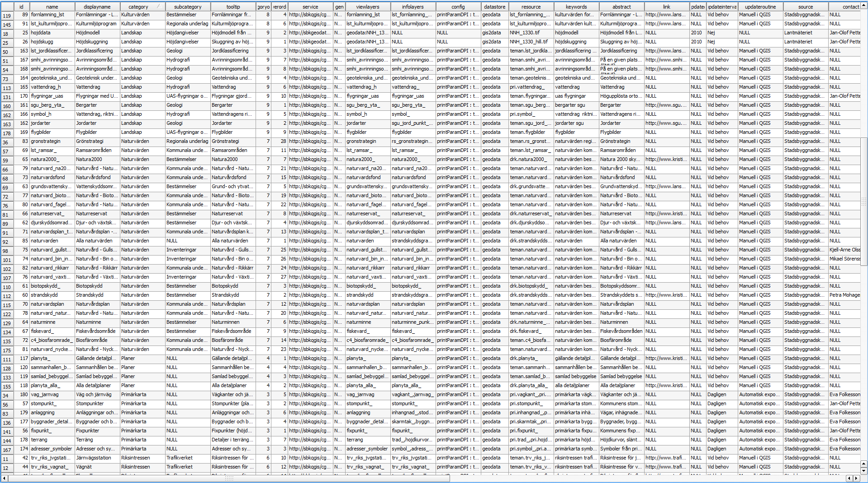
Task: Click displayname cell 'Kulturmiljöprogram'
Action: click(97, 24)
